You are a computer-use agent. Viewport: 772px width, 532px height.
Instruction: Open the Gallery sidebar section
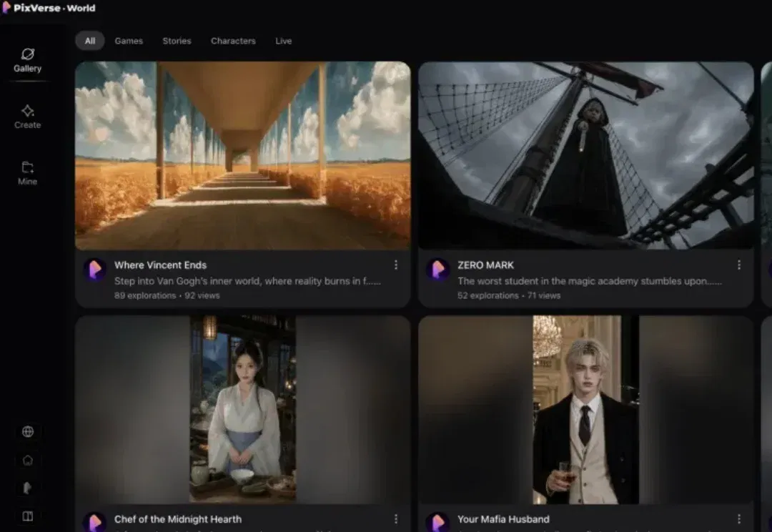pos(28,61)
